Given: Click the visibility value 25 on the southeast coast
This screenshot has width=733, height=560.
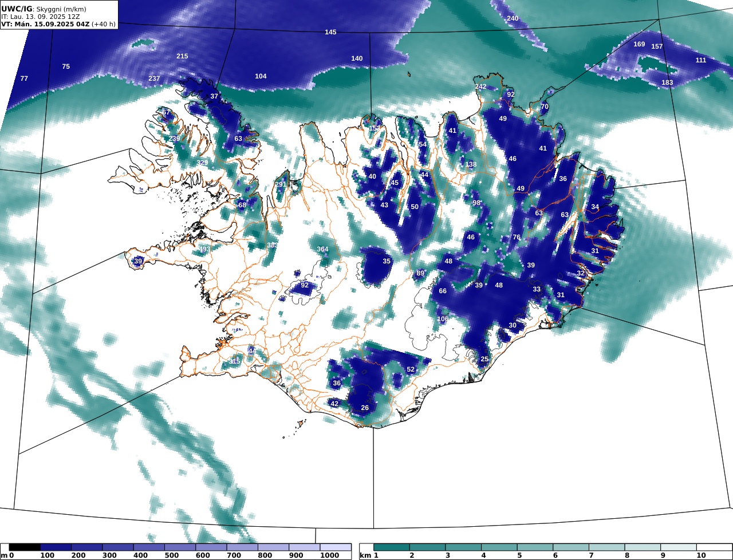Looking at the screenshot, I should pos(484,359).
